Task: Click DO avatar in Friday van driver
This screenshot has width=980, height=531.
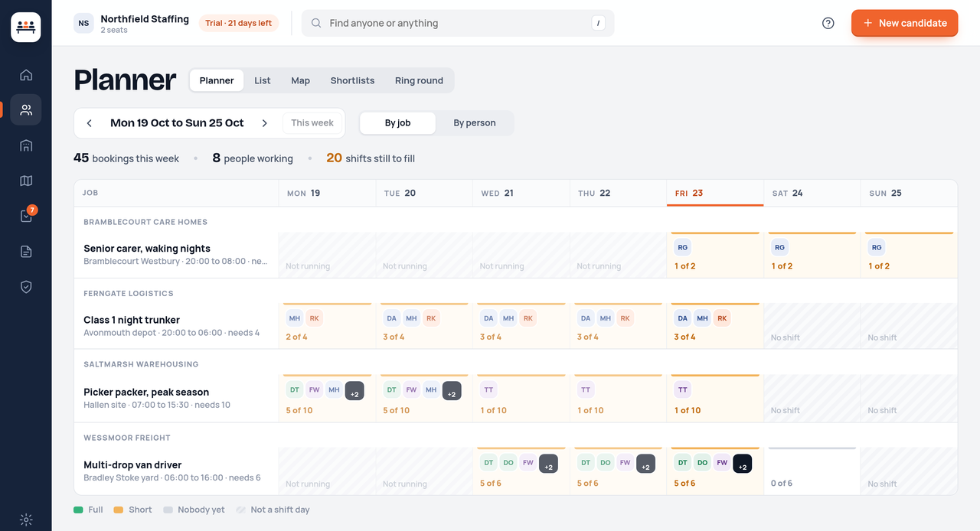Action: click(702, 462)
